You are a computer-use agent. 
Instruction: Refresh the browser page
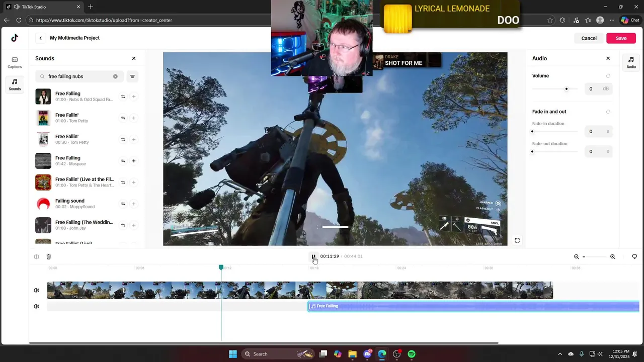[x=19, y=20]
